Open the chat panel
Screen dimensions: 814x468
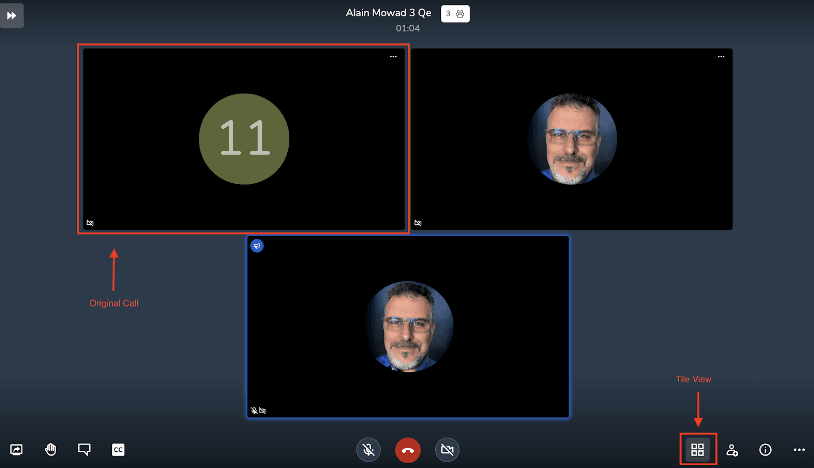click(84, 450)
